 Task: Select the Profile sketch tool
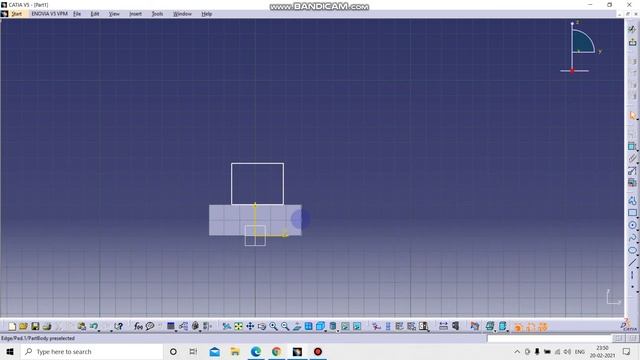[x=632, y=200]
